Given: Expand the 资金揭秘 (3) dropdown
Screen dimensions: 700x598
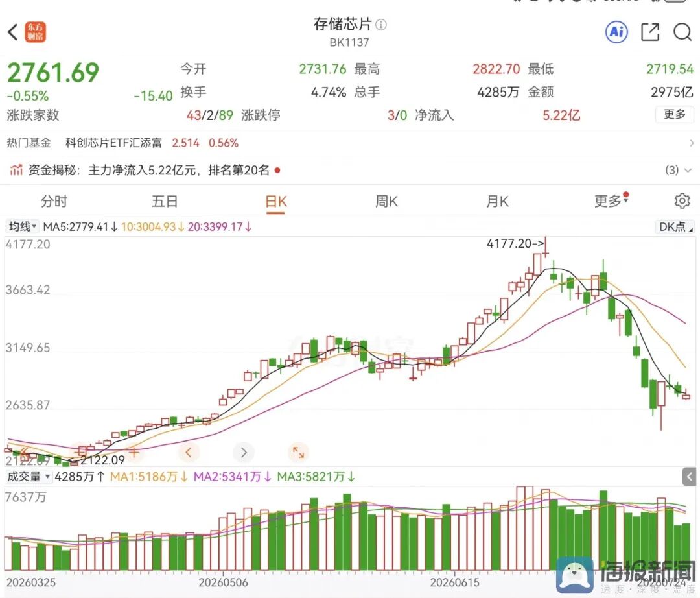Looking at the screenshot, I should (679, 170).
